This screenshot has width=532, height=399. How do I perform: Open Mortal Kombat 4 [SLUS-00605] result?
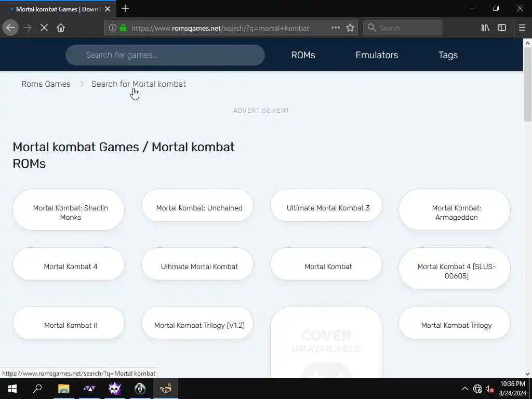[x=455, y=269]
